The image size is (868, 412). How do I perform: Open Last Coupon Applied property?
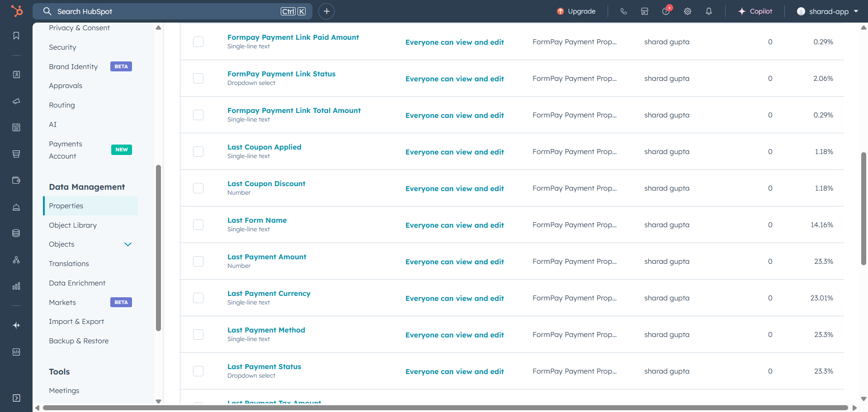(x=264, y=147)
